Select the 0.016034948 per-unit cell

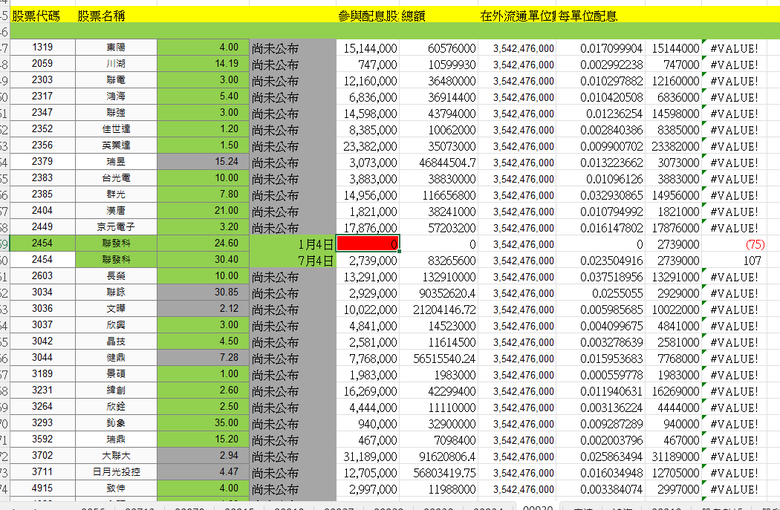[x=600, y=473]
